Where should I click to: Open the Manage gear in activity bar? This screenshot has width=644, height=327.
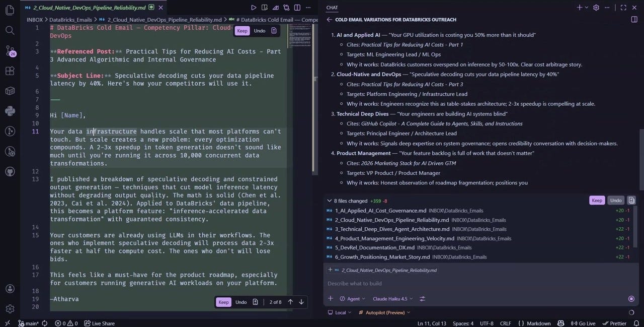(x=10, y=308)
